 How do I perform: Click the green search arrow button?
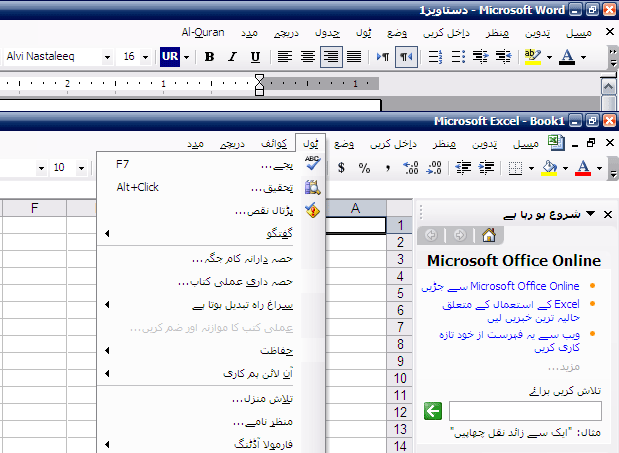pos(433,410)
